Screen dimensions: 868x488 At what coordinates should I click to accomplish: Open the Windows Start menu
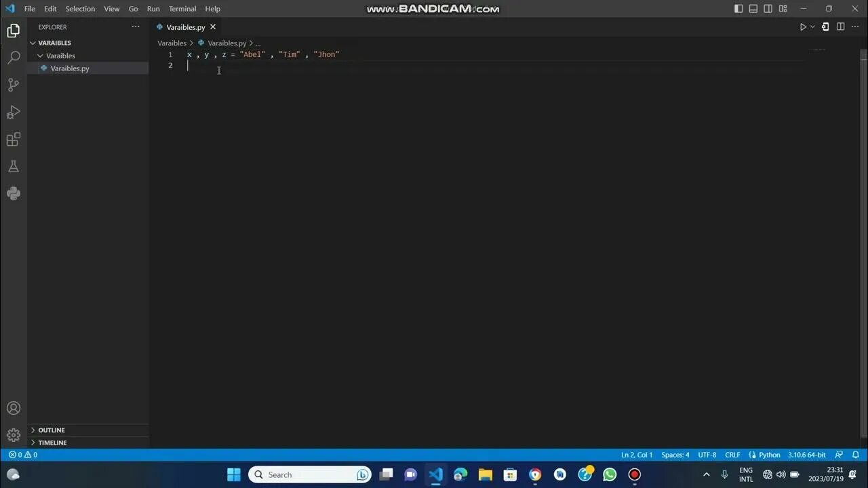coord(234,474)
